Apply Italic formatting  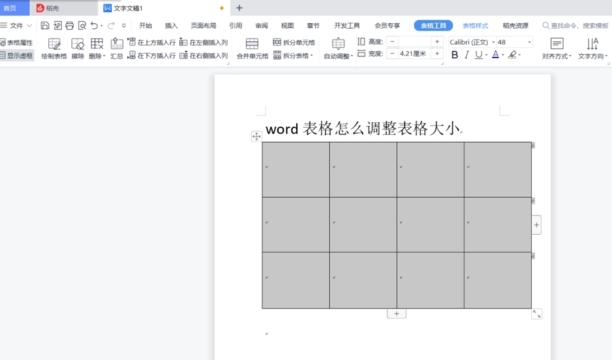click(466, 55)
